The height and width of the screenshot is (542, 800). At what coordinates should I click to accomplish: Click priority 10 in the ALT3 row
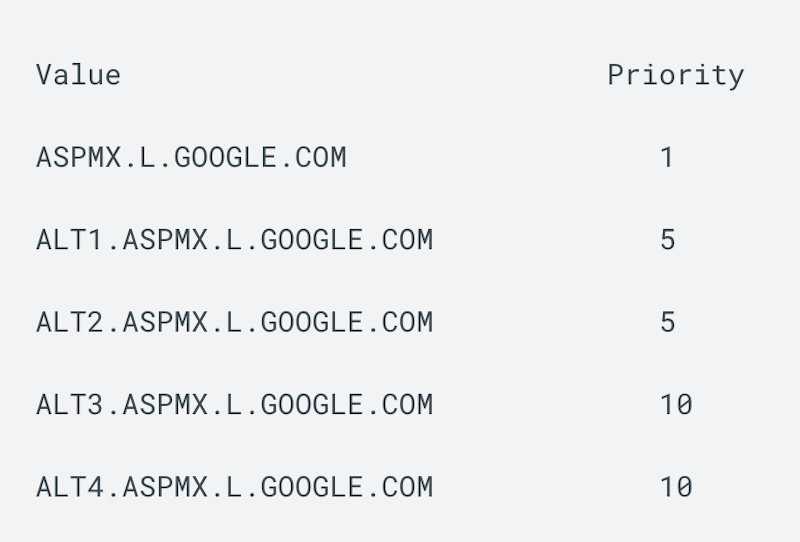[676, 404]
